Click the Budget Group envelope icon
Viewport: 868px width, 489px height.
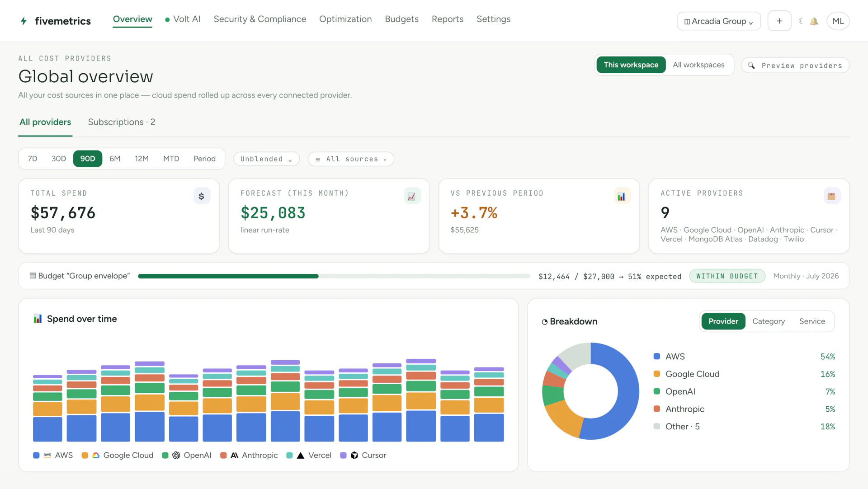pos(33,276)
